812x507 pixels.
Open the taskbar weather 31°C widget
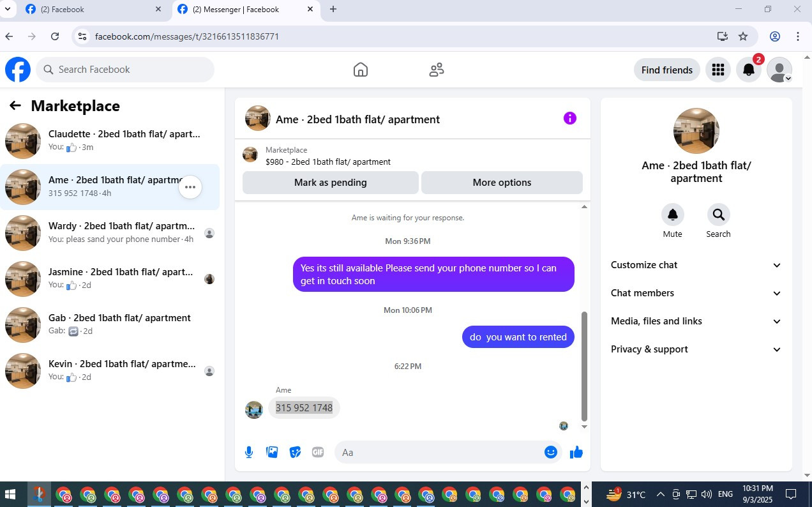coord(627,494)
